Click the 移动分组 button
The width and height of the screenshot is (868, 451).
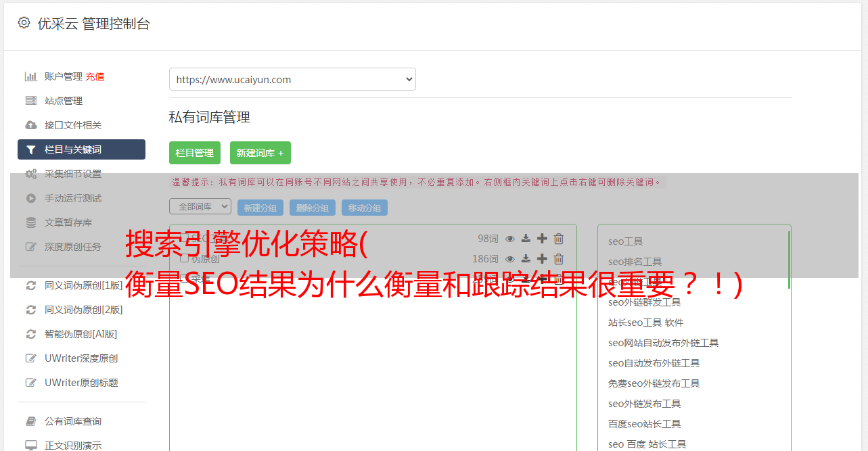[x=365, y=208]
